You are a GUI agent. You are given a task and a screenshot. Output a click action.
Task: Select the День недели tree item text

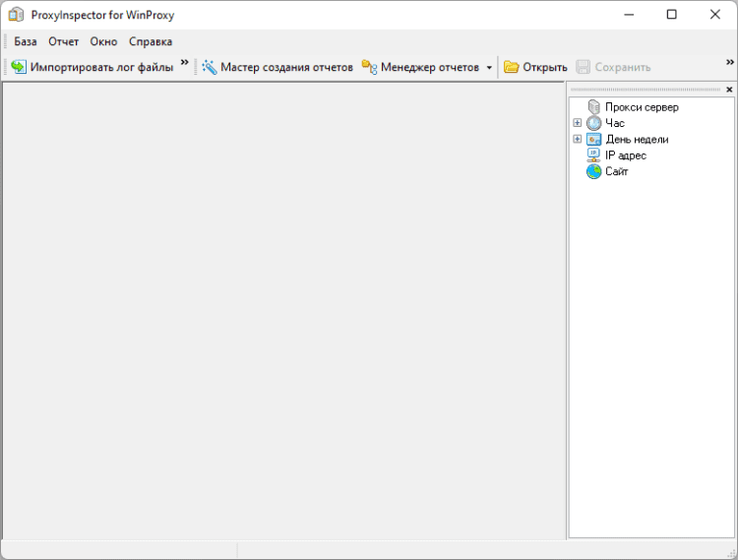point(637,140)
